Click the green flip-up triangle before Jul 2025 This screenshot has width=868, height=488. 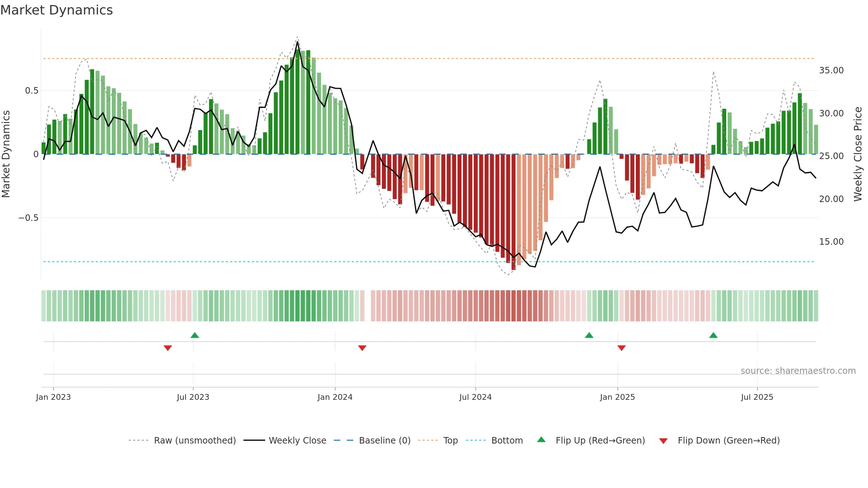click(x=714, y=335)
